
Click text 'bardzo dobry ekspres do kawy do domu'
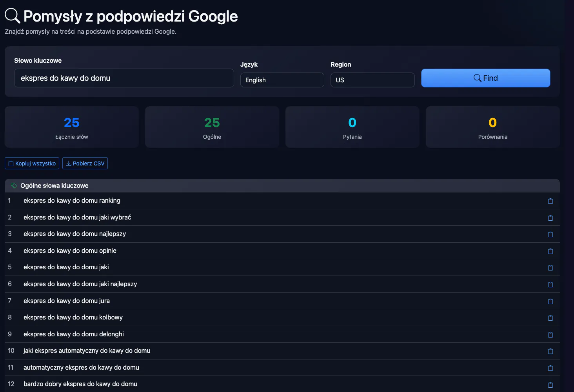point(80,384)
